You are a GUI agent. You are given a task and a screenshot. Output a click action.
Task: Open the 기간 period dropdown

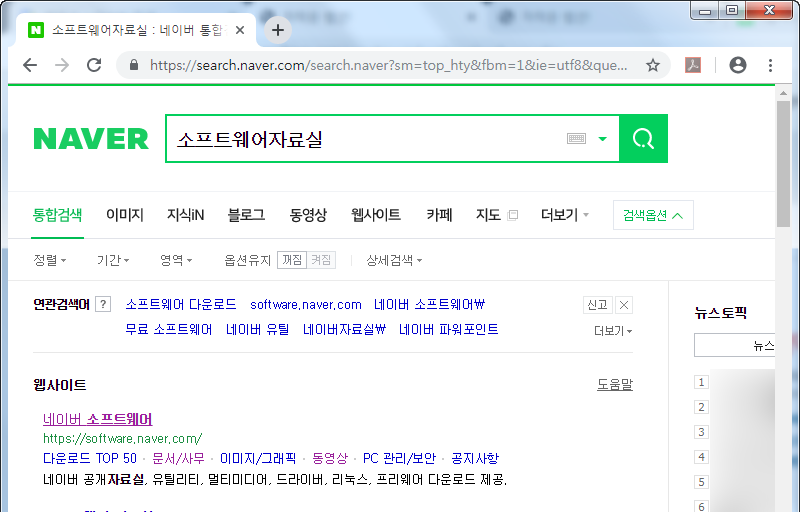point(113,260)
